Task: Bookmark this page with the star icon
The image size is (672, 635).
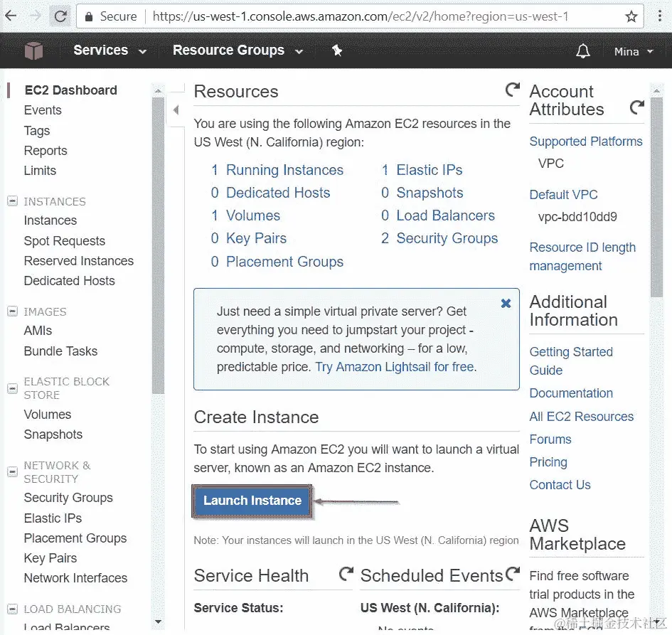Action: 631,16
